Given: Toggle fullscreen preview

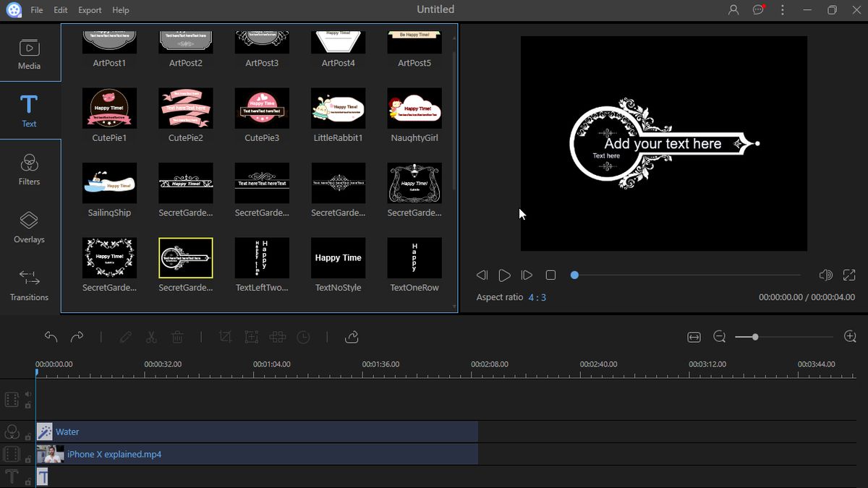Looking at the screenshot, I should coord(849,275).
